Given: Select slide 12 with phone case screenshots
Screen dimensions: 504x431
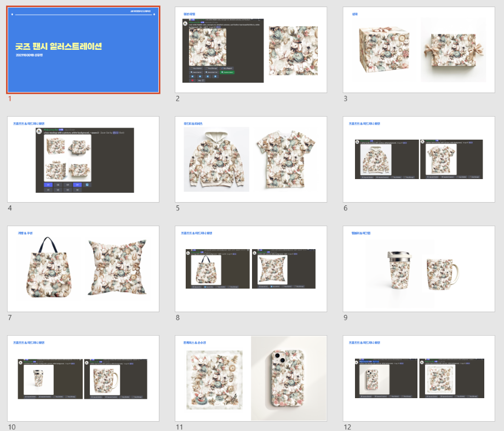Looking at the screenshot, I should point(419,378).
